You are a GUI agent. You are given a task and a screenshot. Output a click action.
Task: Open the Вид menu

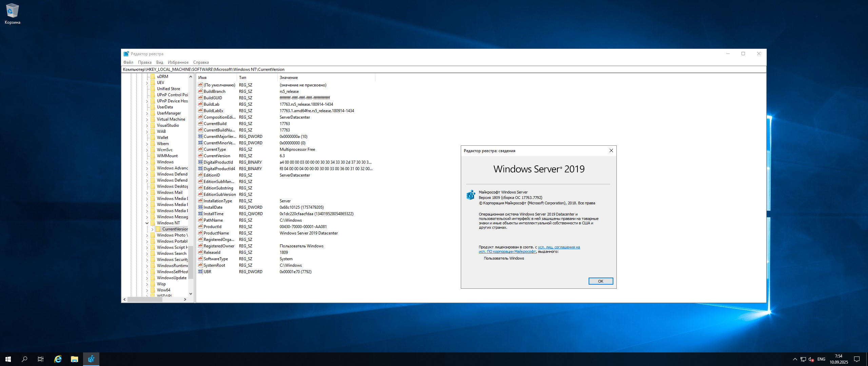click(160, 62)
